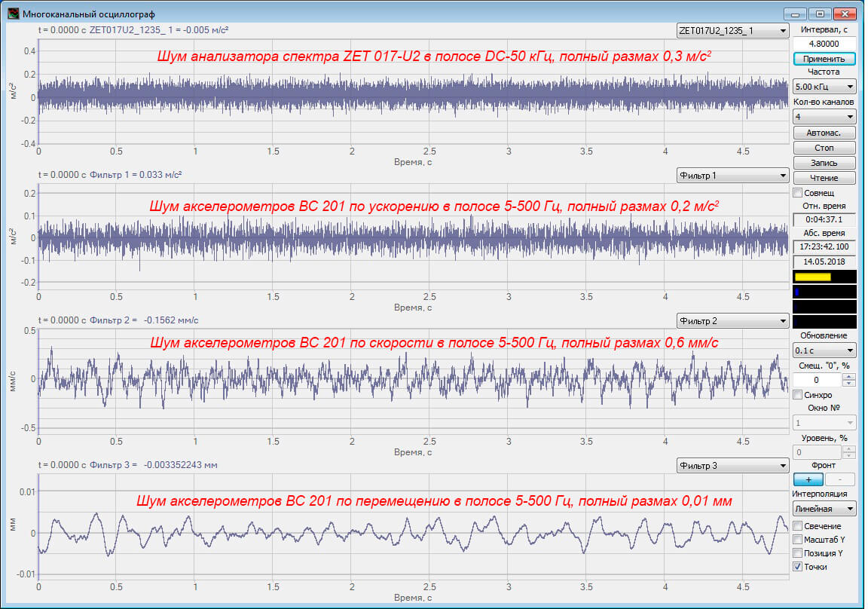Click the Стоп button
868x609 pixels.
click(x=824, y=148)
